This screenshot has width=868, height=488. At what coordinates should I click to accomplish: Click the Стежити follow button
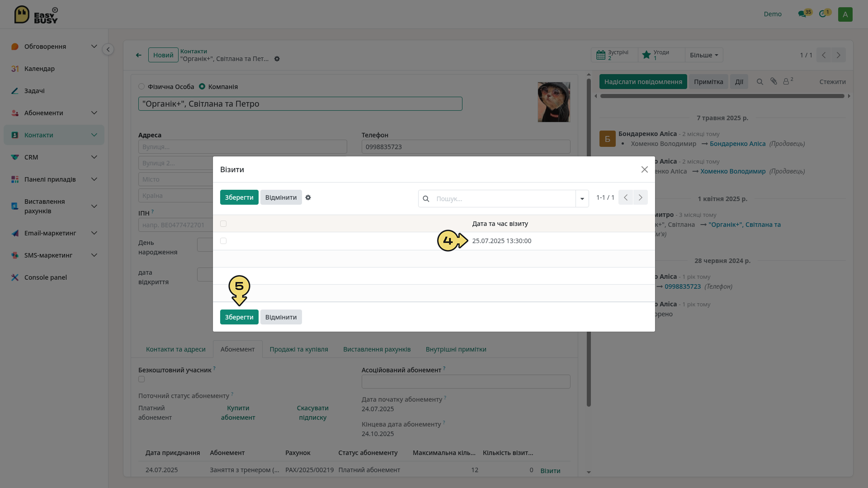tap(833, 82)
